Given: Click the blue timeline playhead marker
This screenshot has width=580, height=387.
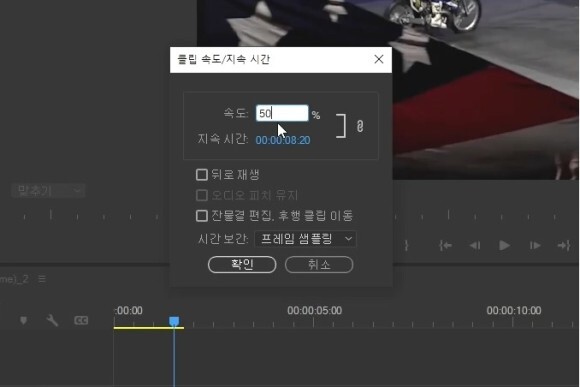Looking at the screenshot, I should click(174, 321).
